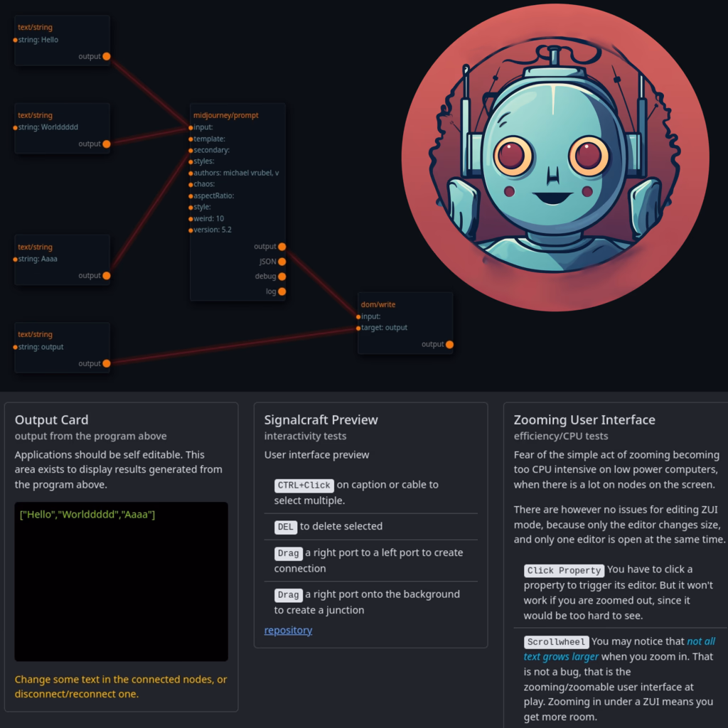Screen dimensions: 728x728
Task: Select the JSON output port on midjourney/prompt
Action: pyautogui.click(x=282, y=262)
